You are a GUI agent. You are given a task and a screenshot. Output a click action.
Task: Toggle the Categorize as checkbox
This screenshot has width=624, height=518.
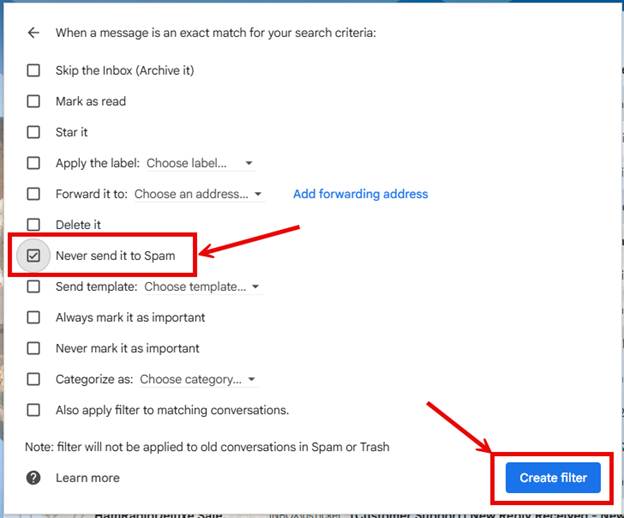pyautogui.click(x=34, y=379)
